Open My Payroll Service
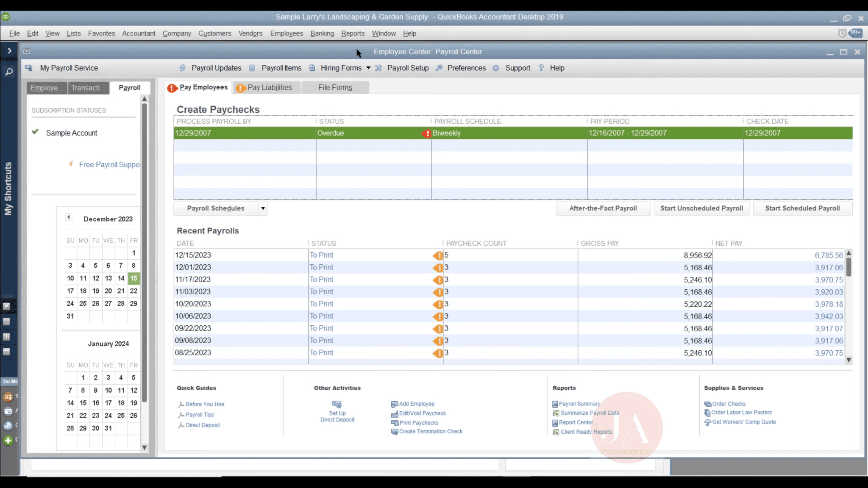The width and height of the screenshot is (868, 488). (68, 68)
